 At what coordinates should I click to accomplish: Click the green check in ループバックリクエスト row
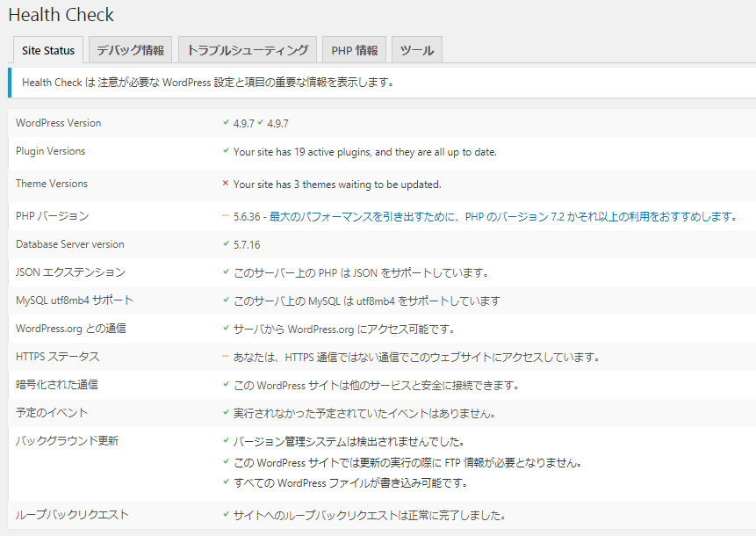(226, 514)
